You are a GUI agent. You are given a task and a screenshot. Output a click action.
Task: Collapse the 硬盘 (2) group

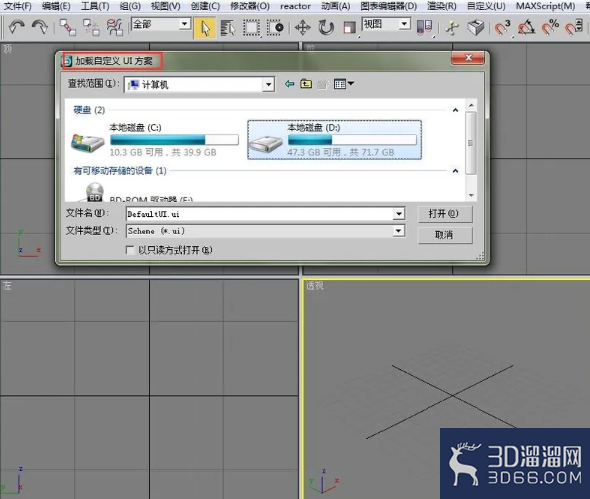[x=455, y=110]
